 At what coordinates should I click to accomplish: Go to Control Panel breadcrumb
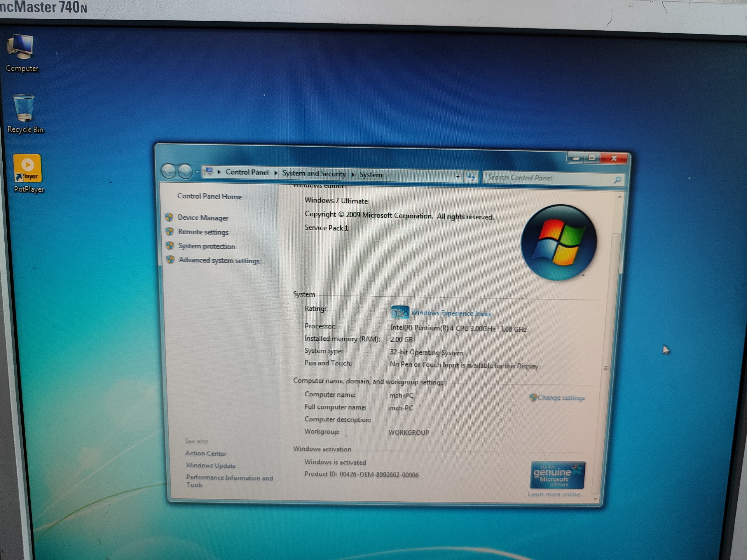coord(247,172)
